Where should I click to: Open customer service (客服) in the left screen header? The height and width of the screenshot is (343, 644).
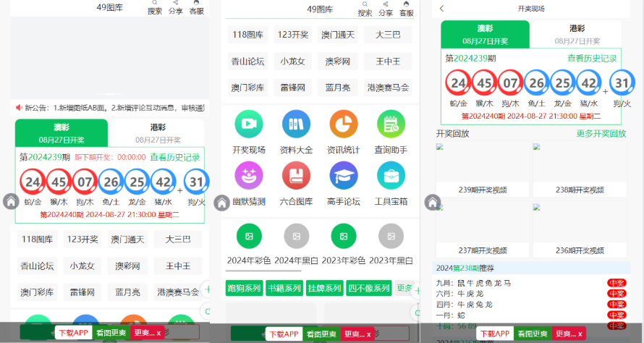(x=196, y=7)
